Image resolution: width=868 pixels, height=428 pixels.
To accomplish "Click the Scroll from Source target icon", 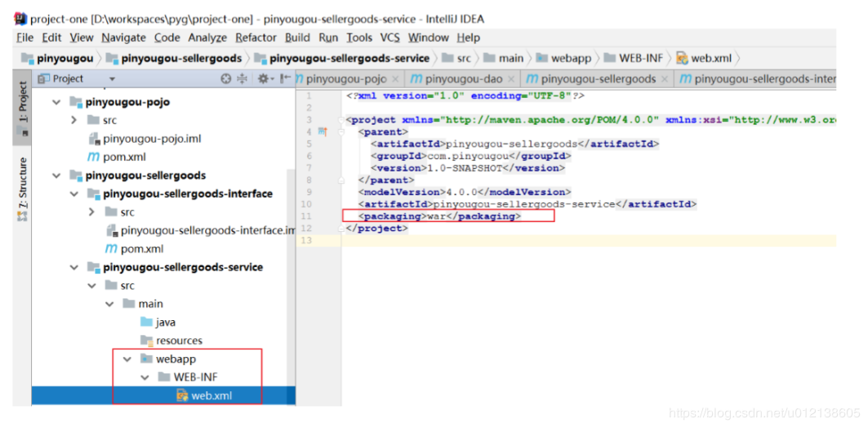I will tap(225, 78).
